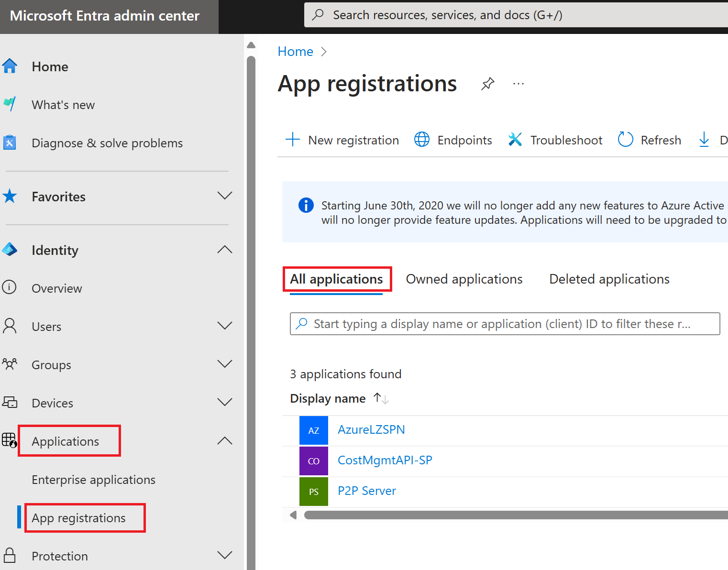Screen dimensions: 728x570
Task: Click the PS app icon for P2P Server
Action: [x=314, y=492]
